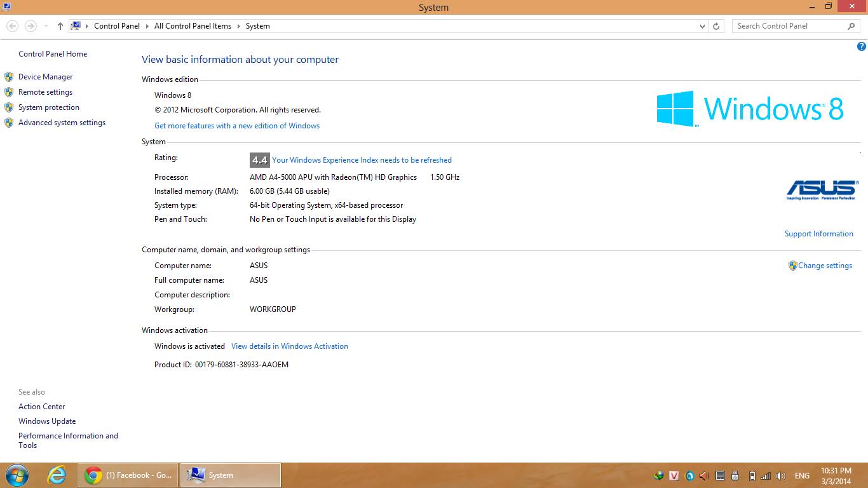Open Help with the question mark icon
This screenshot has height=488, width=868.
[862, 46]
